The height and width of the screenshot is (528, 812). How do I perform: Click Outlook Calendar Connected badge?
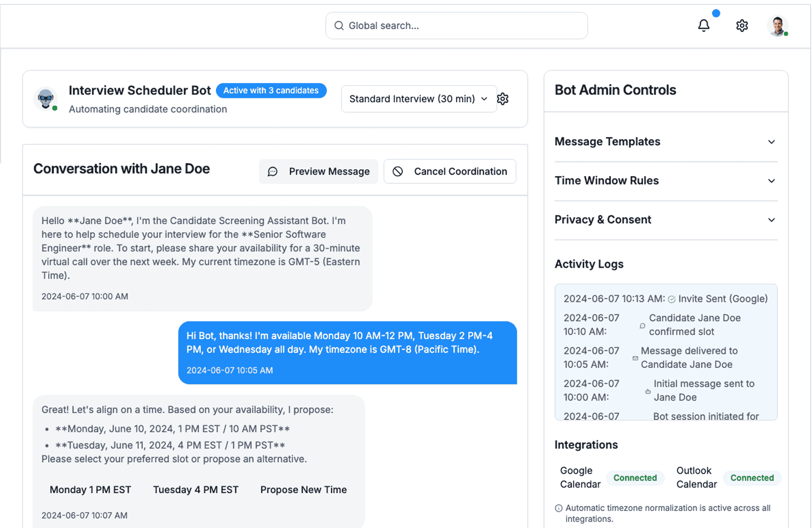point(752,478)
